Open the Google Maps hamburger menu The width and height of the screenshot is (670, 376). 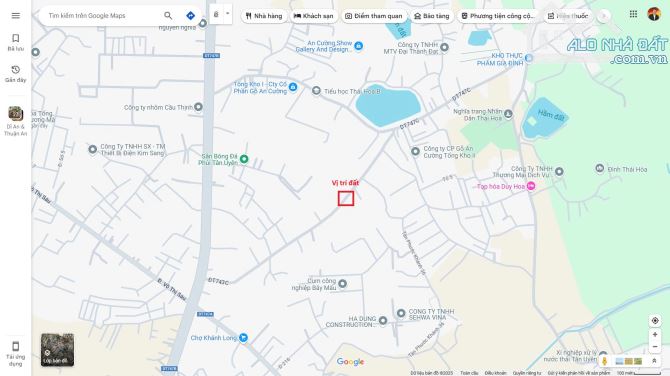click(16, 16)
